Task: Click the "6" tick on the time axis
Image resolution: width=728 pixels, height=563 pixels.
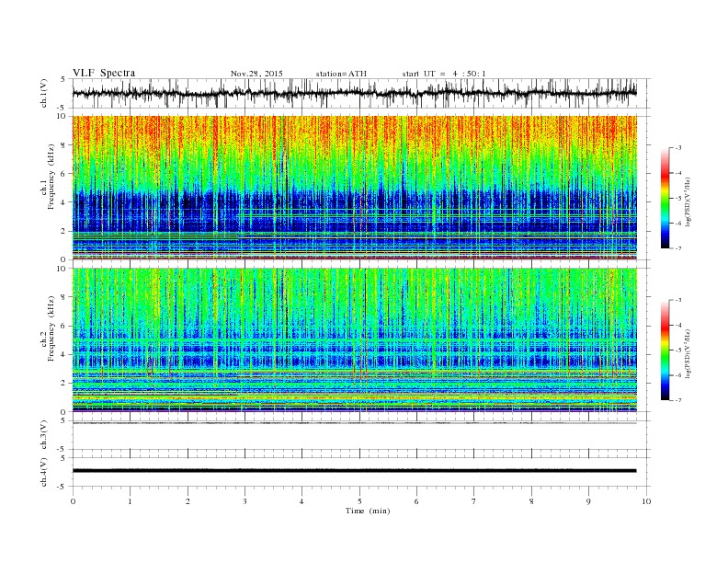Action: pos(416,501)
